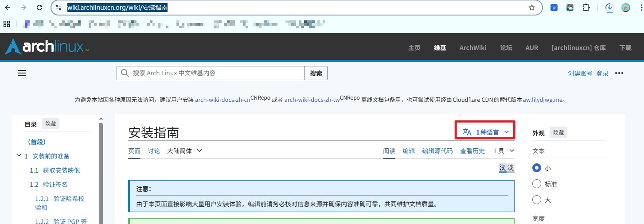Open the 编辑源代码 tab
Viewport: 644px width, 224px height.
[x=437, y=151]
